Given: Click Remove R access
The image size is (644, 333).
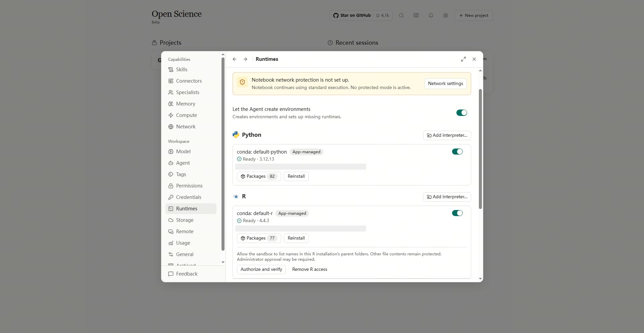Looking at the screenshot, I should pos(310,269).
